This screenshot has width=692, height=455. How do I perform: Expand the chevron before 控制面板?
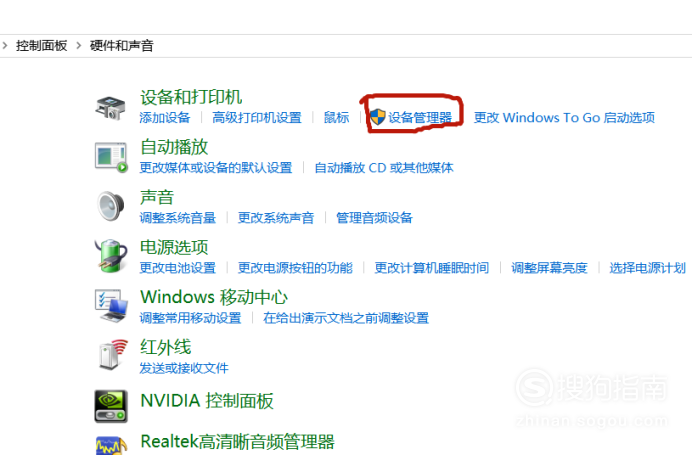click(x=5, y=45)
